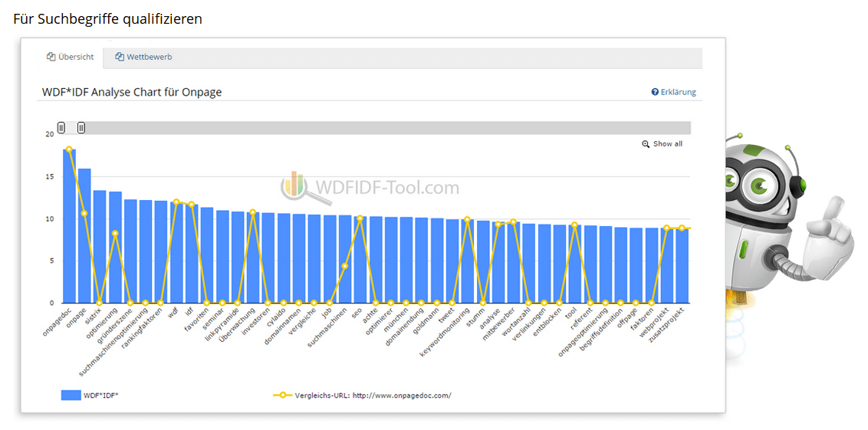Click the right handle of the range slider

tap(81, 128)
